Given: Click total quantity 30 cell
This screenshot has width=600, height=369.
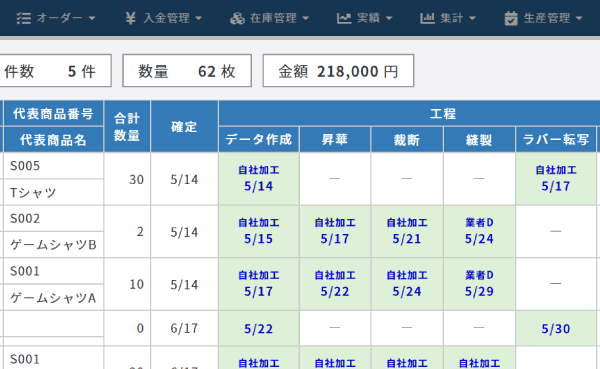Looking at the screenshot, I should (x=127, y=179).
